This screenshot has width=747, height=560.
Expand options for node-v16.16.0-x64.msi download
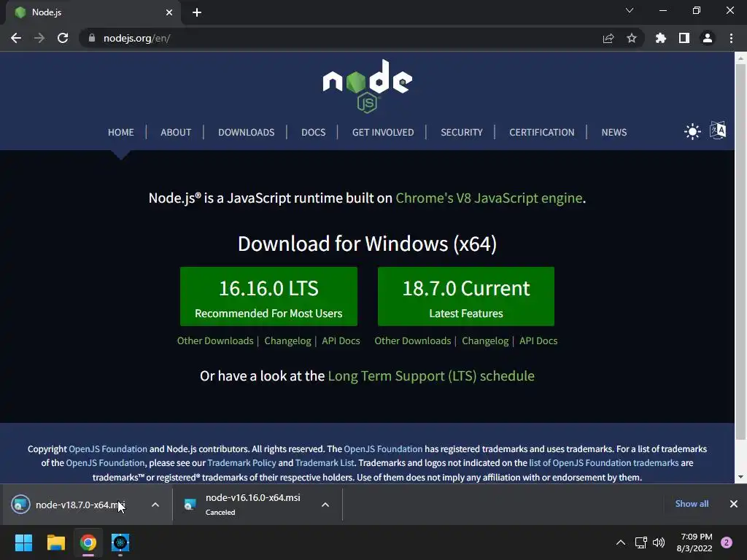click(325, 505)
